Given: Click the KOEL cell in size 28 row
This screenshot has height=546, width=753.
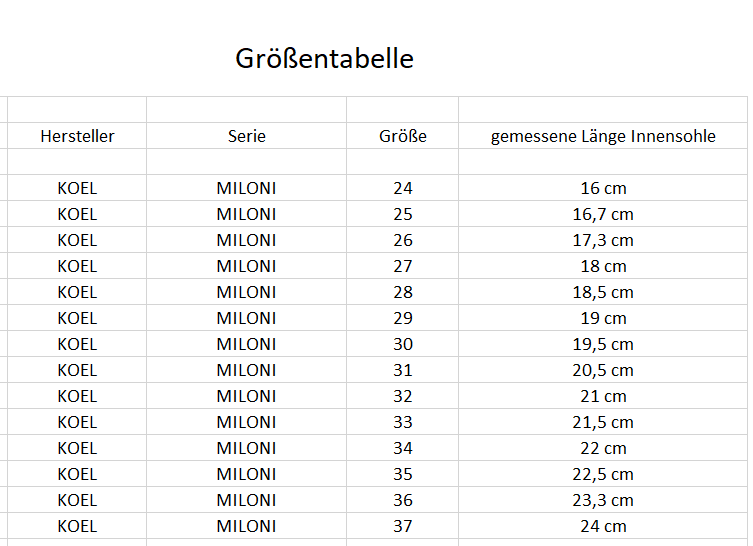Looking at the screenshot, I should point(77,292).
